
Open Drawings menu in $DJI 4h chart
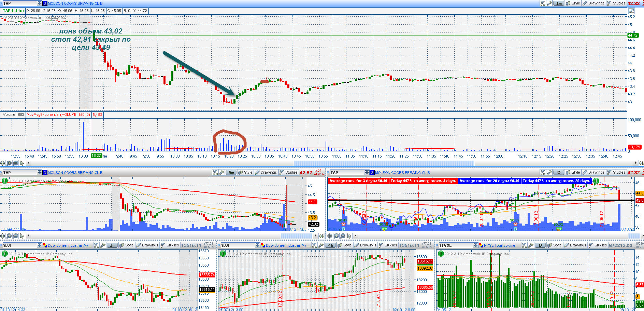[x=365, y=245]
